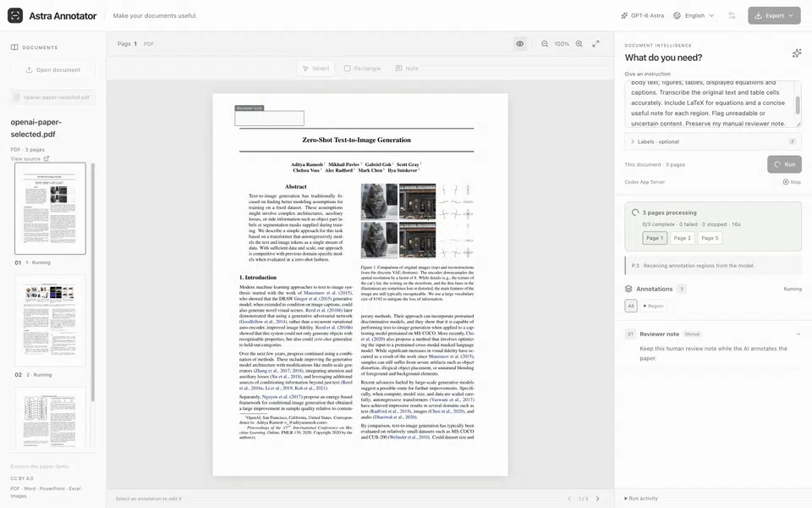Click the Running status beside Annotations
812x508 pixels.
(793, 289)
